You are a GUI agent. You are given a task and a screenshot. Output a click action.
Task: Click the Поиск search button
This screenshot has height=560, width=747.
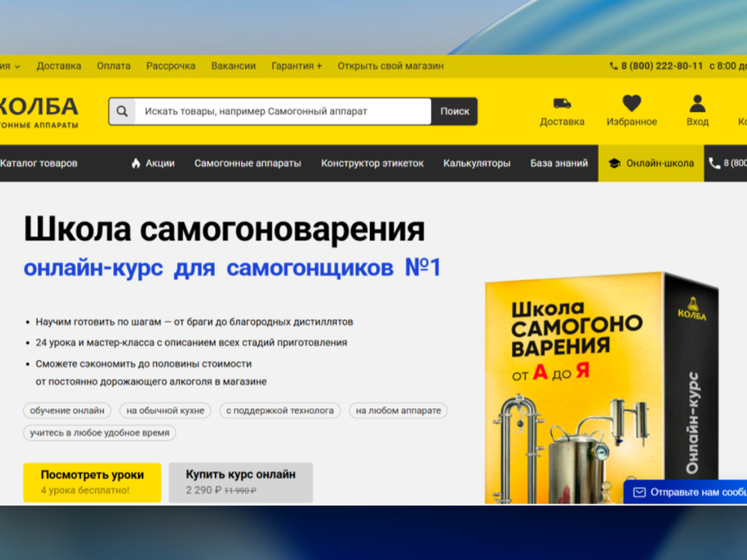pos(454,111)
